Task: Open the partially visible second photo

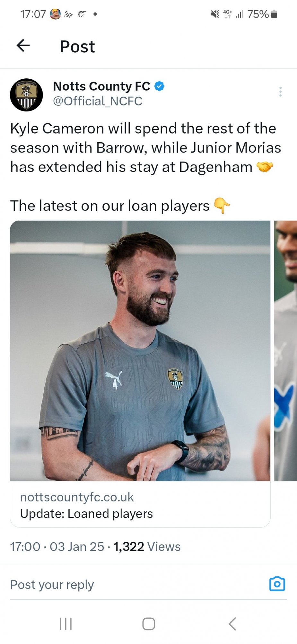Action: [x=285, y=351]
